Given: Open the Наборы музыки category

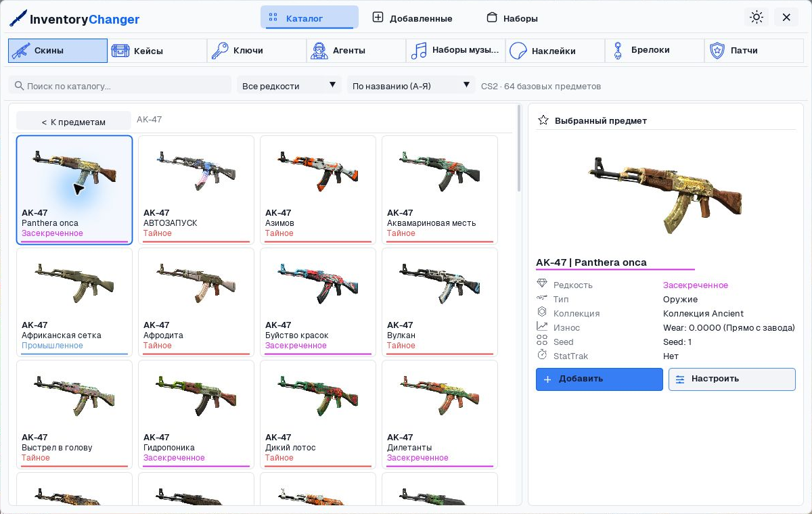Looking at the screenshot, I should [x=455, y=51].
